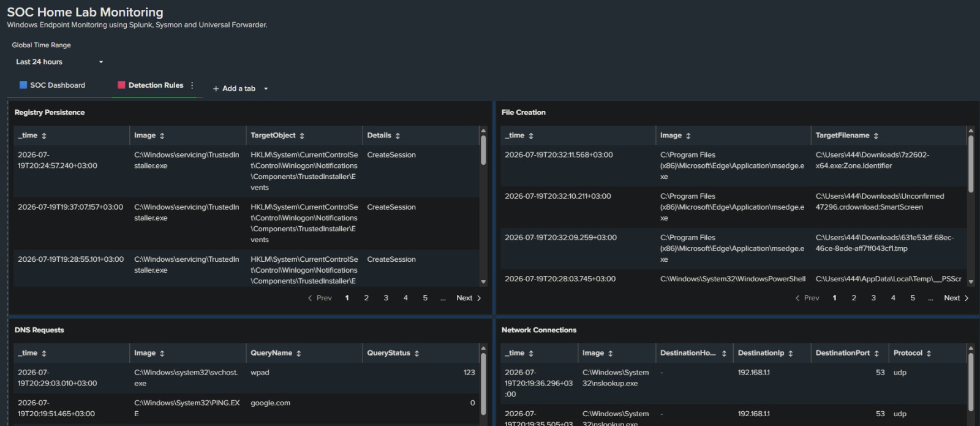The width and height of the screenshot is (980, 426).
Task: Expand the Add a tab dropdown arrow
Action: [x=266, y=89]
